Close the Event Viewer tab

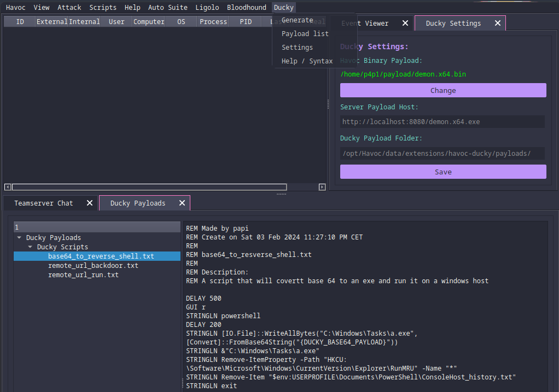[405, 23]
